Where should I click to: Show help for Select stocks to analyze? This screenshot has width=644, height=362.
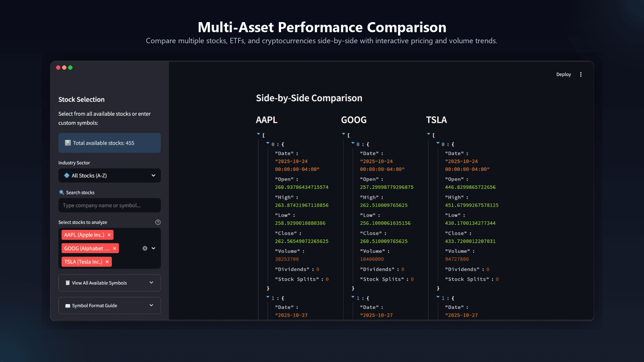click(x=158, y=222)
